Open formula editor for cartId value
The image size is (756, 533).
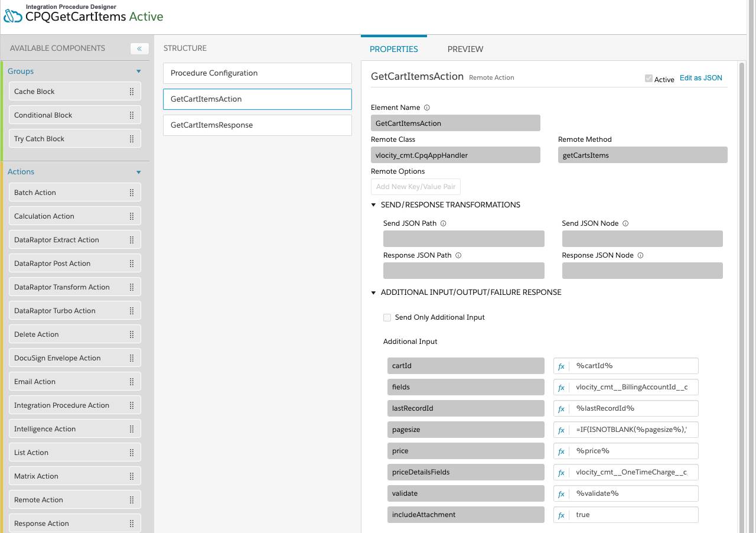pyautogui.click(x=562, y=366)
